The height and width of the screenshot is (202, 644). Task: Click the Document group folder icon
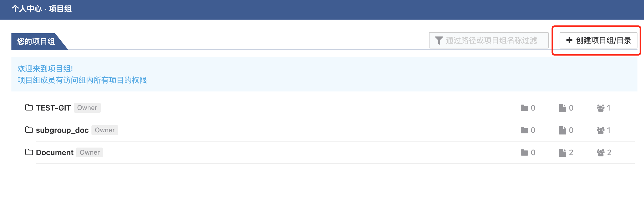(x=29, y=152)
